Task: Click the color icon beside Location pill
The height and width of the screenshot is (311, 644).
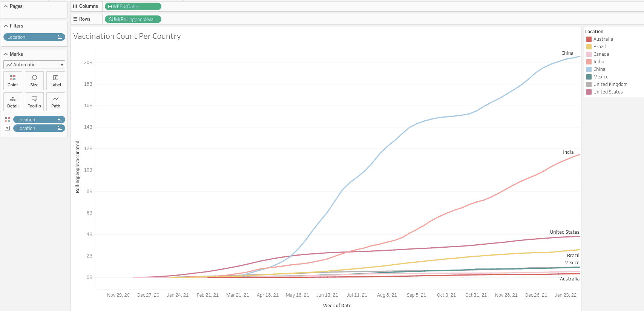Action: [8, 119]
